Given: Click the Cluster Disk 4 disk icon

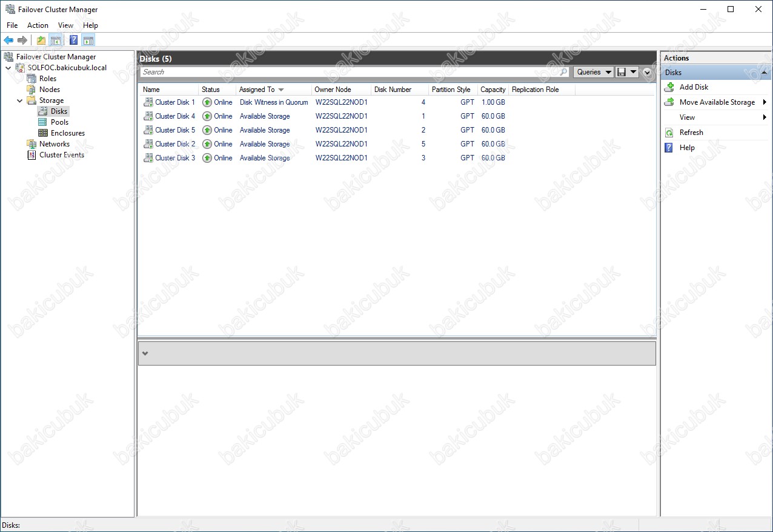Looking at the screenshot, I should click(x=148, y=116).
